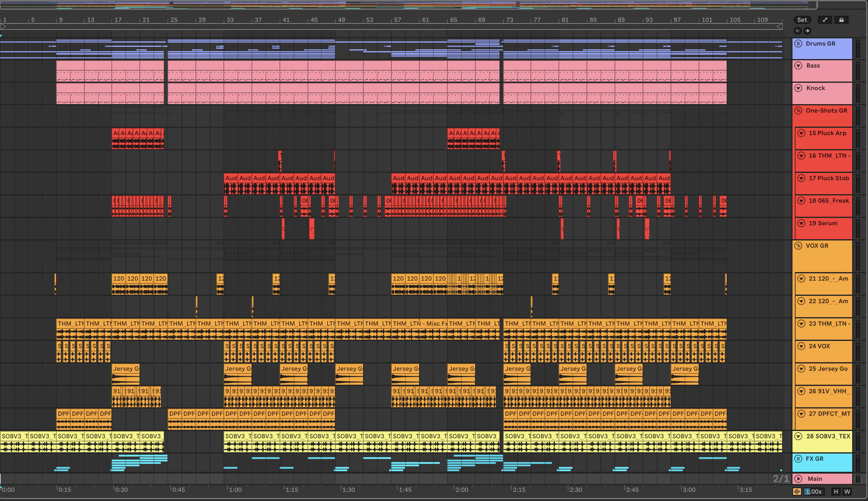The image size is (868, 501).
Task: Unfold the 19 Serum track
Action: [x=801, y=223]
